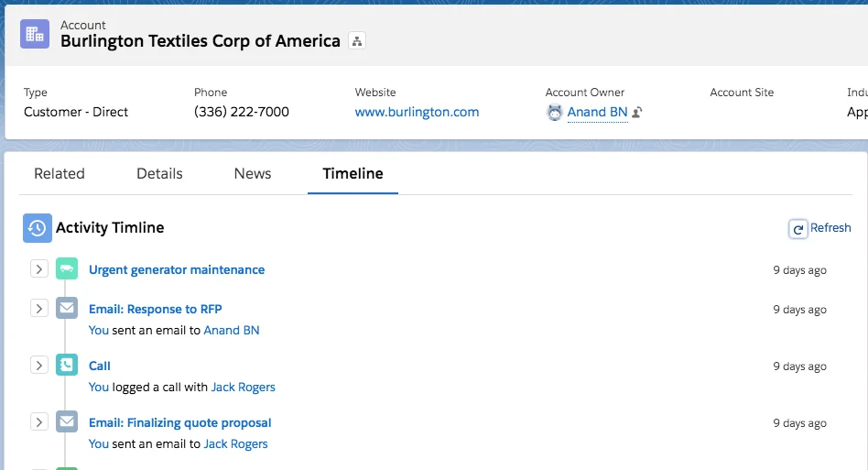This screenshot has height=470, width=868.
Task: Click the Account building icon
Action: click(x=35, y=34)
